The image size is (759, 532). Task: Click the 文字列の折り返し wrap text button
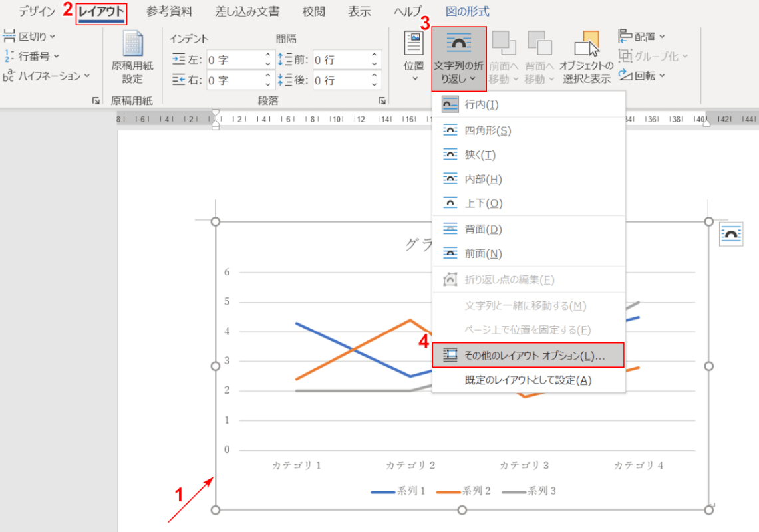(459, 59)
